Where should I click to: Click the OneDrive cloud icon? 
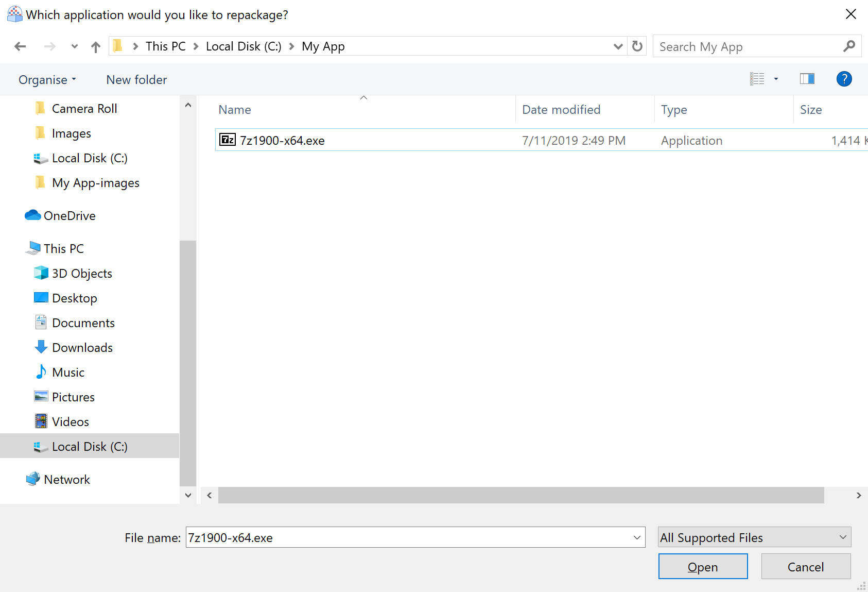pos(33,215)
